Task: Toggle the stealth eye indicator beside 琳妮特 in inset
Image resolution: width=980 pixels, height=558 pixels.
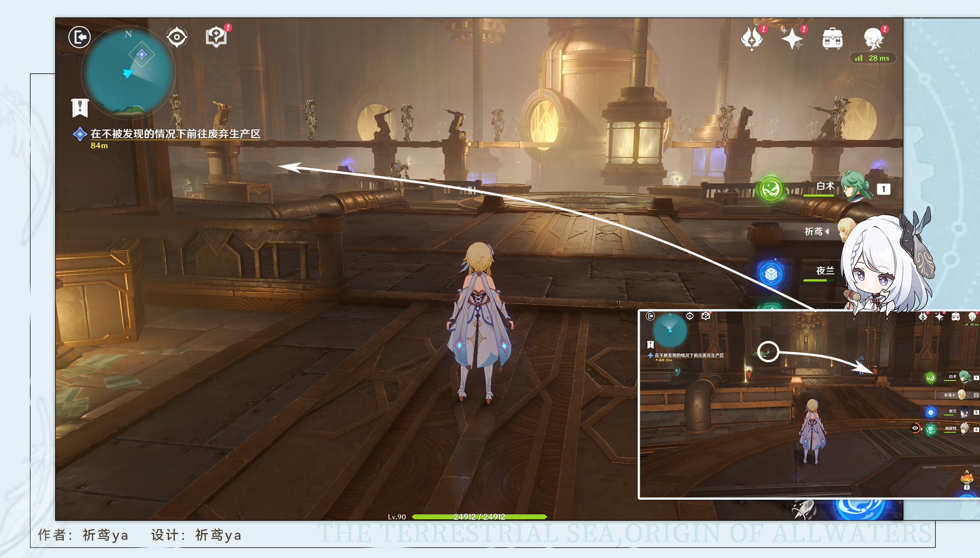Action: click(915, 428)
